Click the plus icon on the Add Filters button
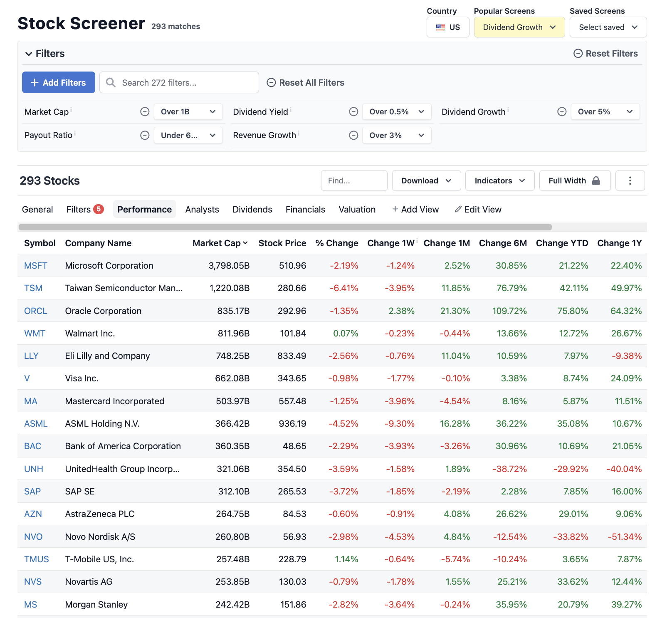Screen dimensions: 672x618 click(x=35, y=82)
